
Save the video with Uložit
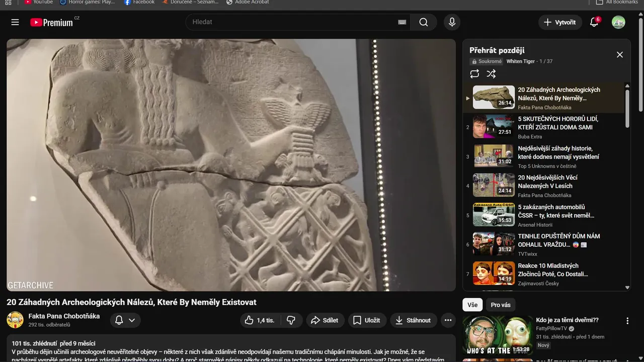click(x=366, y=320)
